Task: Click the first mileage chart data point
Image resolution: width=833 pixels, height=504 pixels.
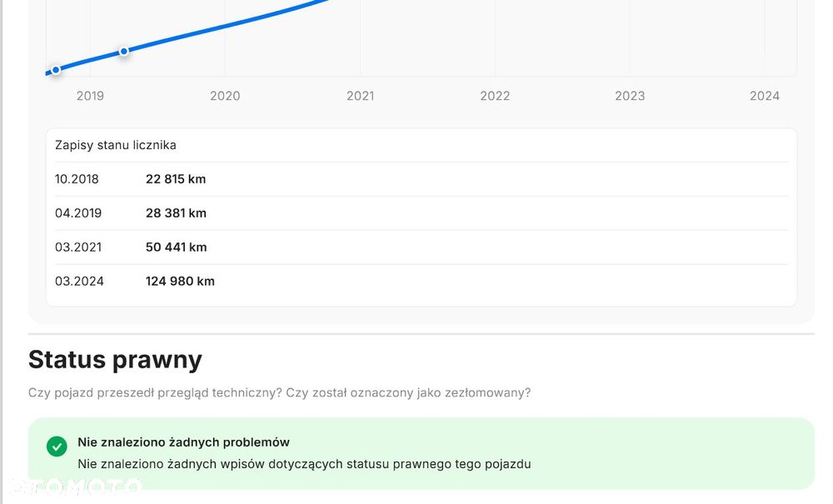Action: pyautogui.click(x=56, y=70)
